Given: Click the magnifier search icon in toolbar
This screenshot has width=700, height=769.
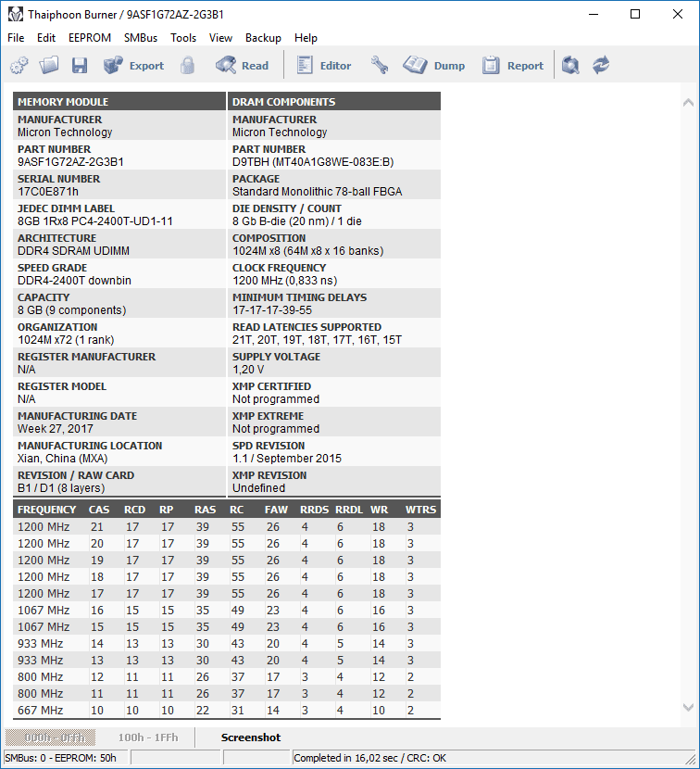Looking at the screenshot, I should 570,65.
